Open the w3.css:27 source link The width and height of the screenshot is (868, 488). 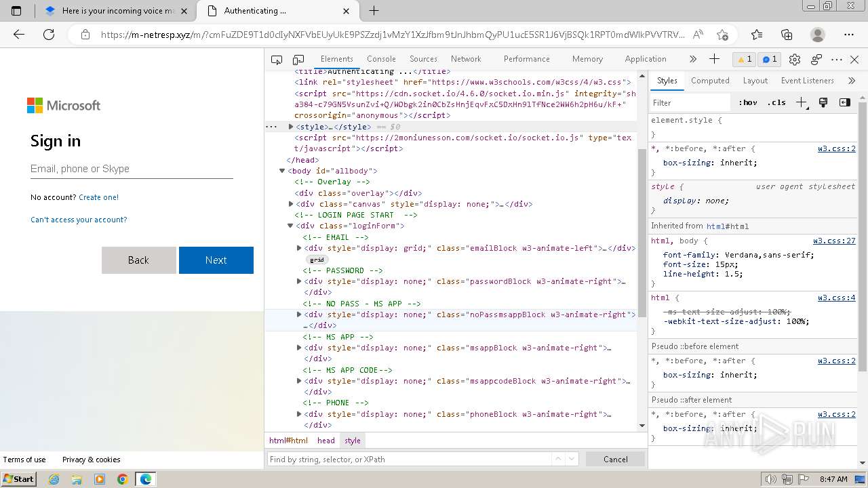834,241
